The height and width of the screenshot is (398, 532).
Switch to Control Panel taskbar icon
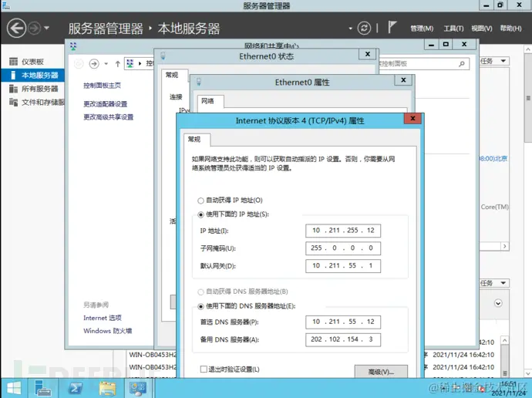138,388
